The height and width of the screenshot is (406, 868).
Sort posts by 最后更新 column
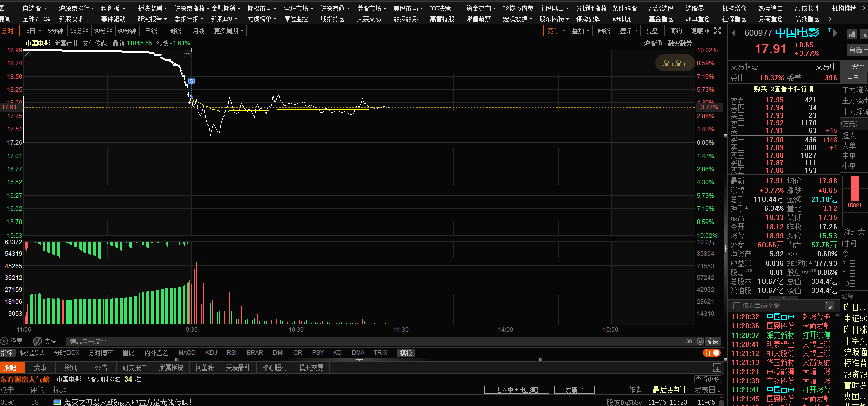[x=669, y=390]
